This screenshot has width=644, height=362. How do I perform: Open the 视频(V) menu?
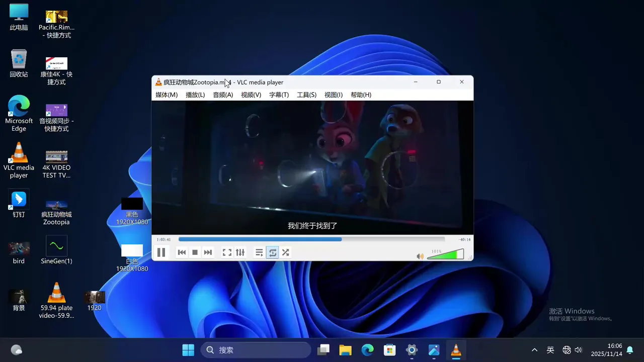(x=251, y=95)
